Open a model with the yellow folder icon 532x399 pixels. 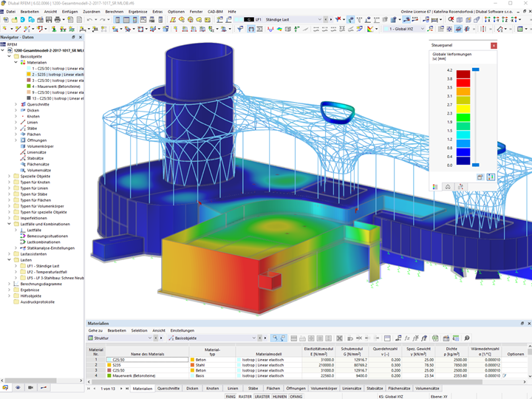tap(14, 20)
